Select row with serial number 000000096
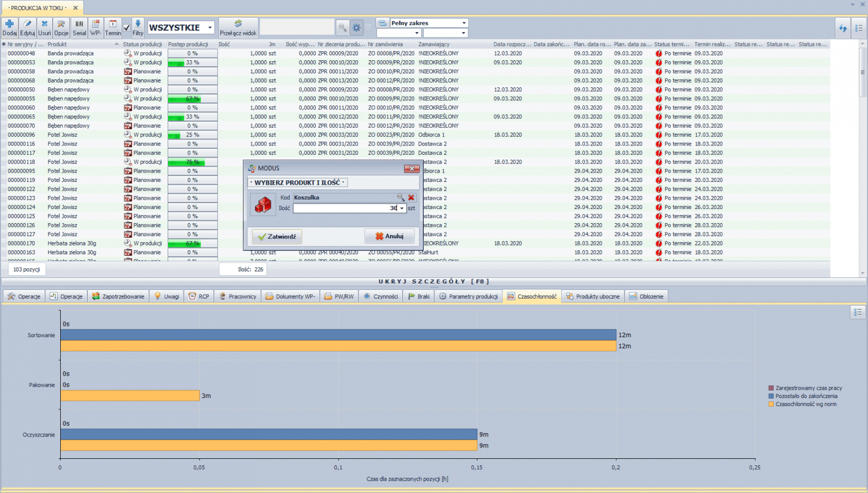This screenshot has height=493, width=868. [x=416, y=135]
